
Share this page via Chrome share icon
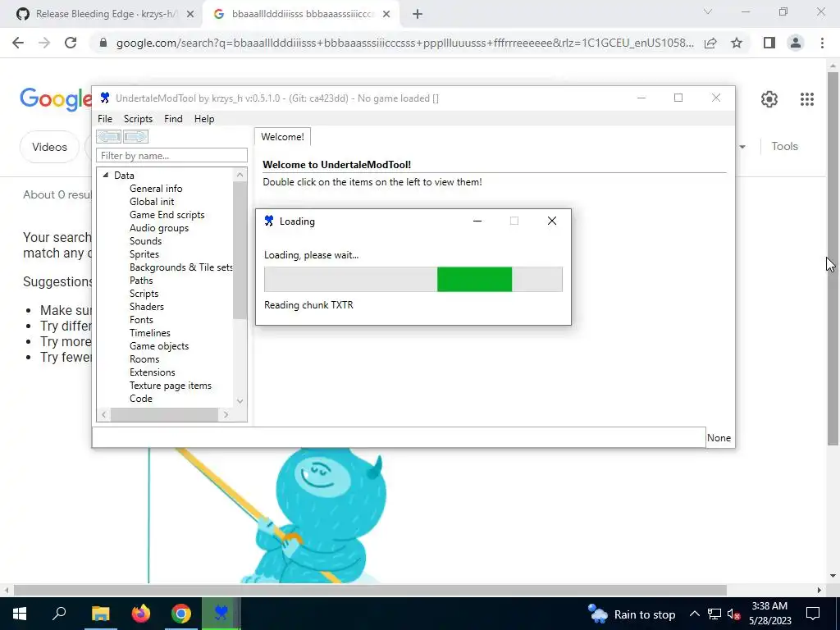(x=710, y=43)
